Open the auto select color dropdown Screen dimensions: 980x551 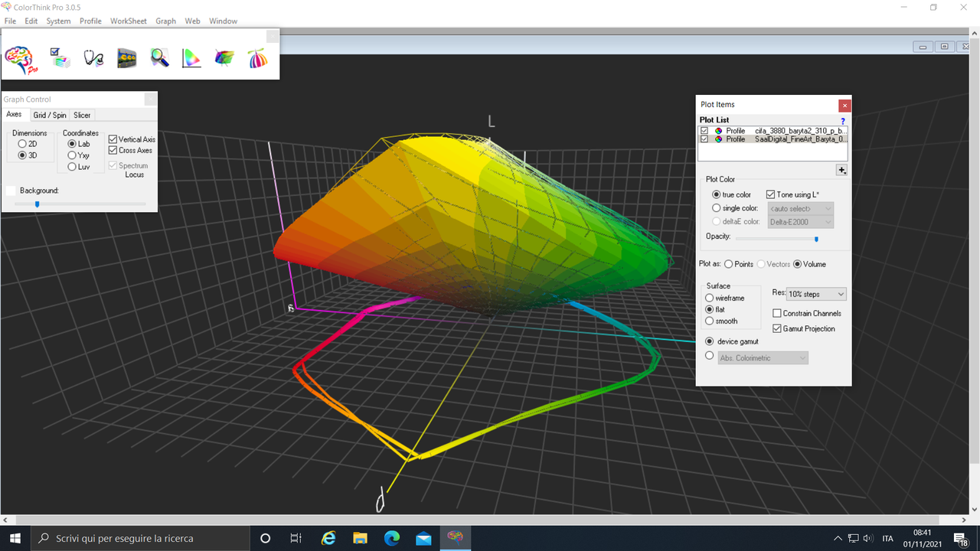pos(800,208)
